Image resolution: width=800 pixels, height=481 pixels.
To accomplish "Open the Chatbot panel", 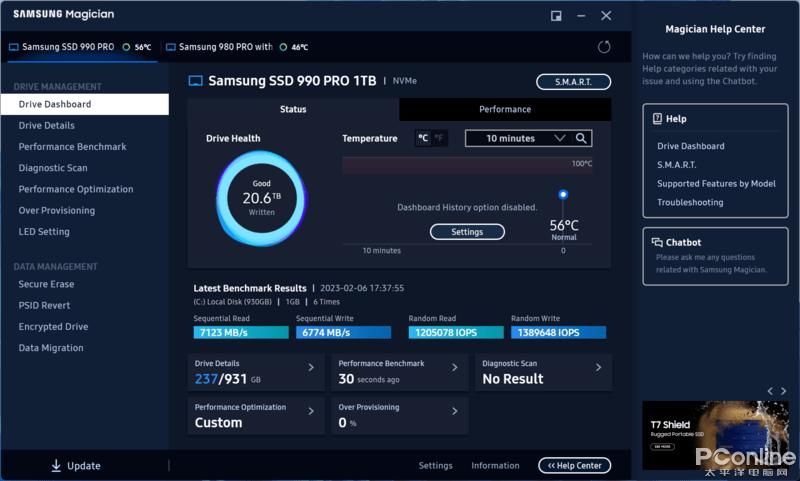I will click(x=715, y=256).
